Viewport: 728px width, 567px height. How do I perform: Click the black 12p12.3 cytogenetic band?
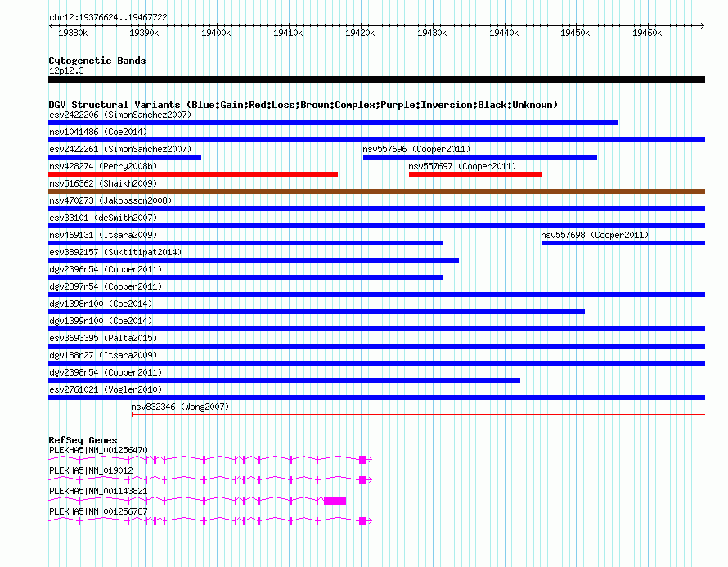click(376, 79)
